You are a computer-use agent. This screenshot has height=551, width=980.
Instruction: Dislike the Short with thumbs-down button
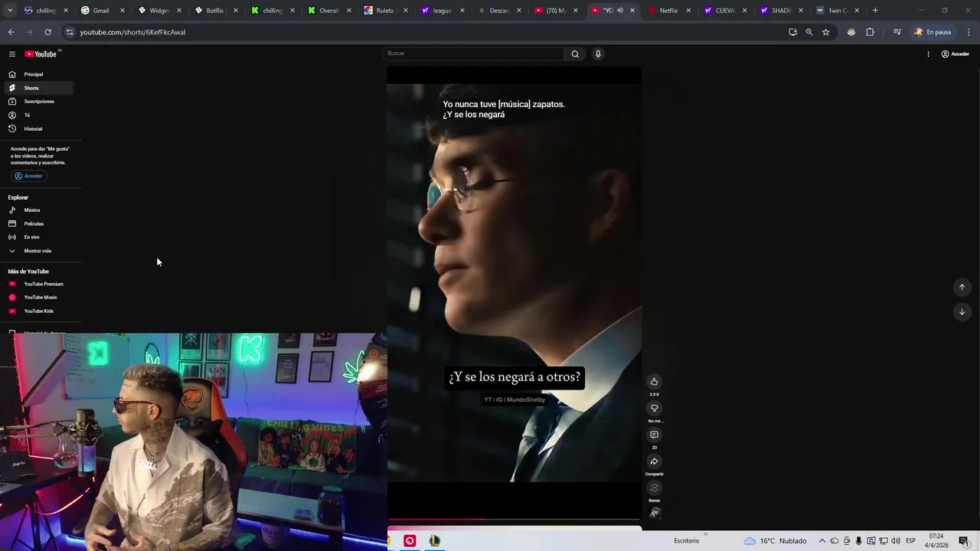point(654,409)
